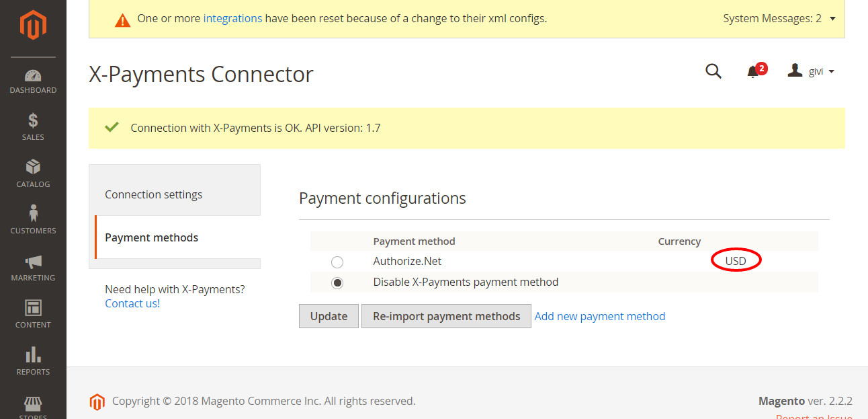This screenshot has width=868, height=419.
Task: Open the Sales menu
Action: 33,127
